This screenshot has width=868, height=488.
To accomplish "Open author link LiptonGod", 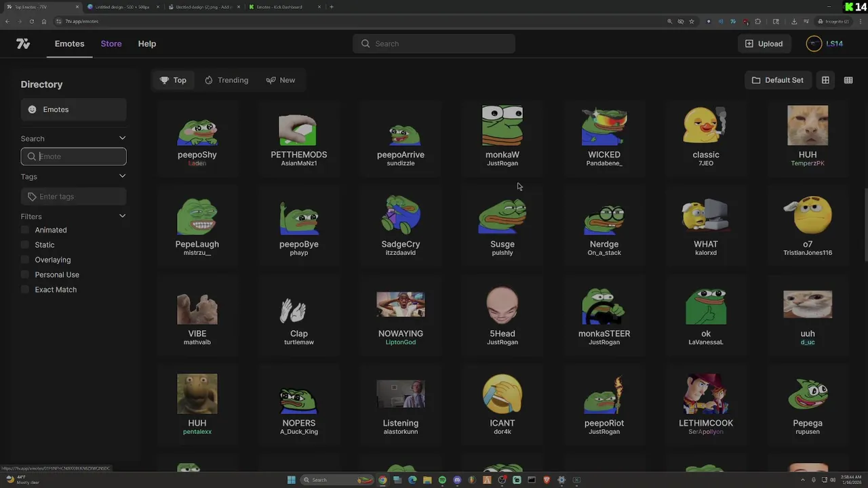I will point(401,342).
